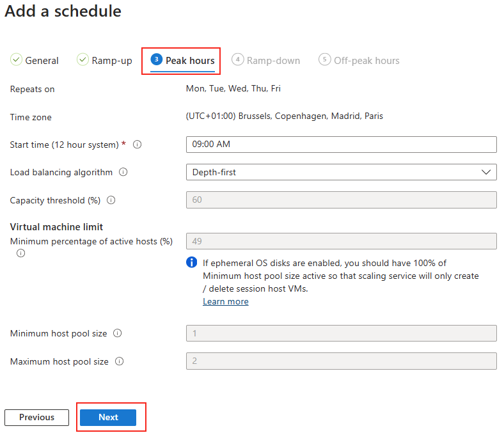Click the blue information icon near ephemeral OS disks note
The image size is (504, 433).
(192, 262)
